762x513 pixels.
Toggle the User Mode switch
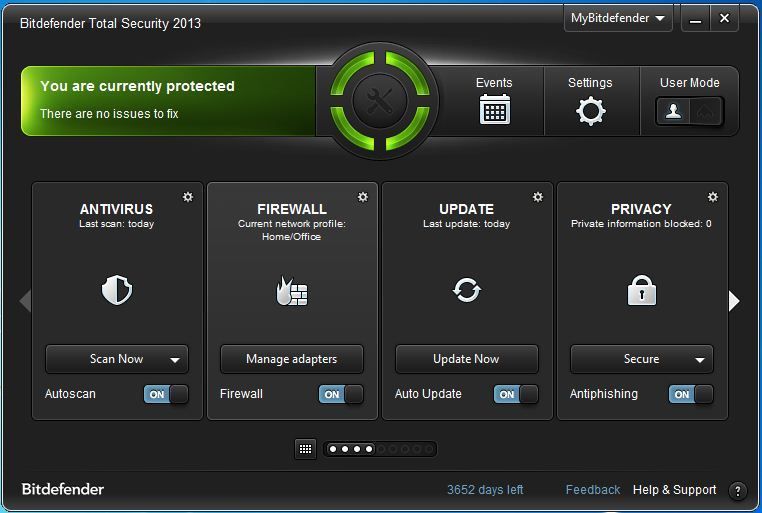tap(690, 111)
